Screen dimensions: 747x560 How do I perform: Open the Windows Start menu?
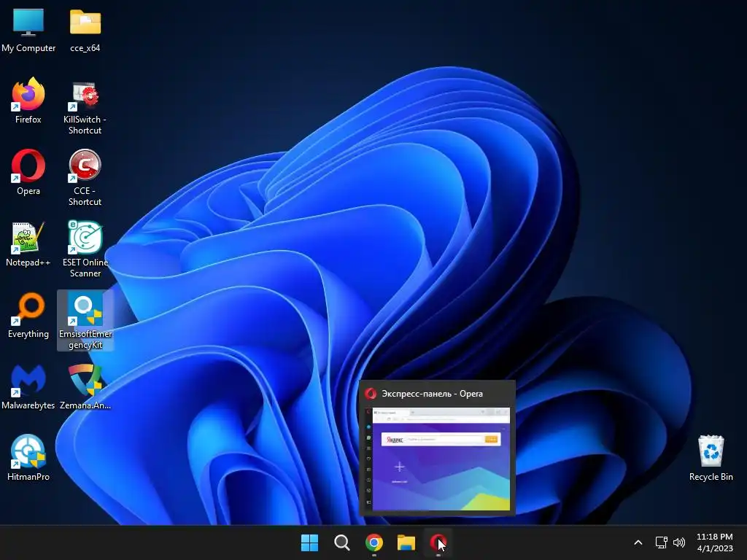(309, 542)
